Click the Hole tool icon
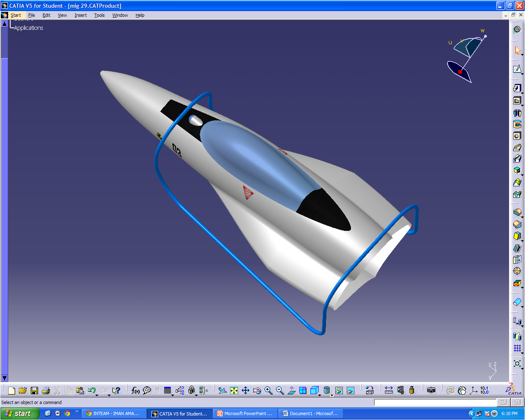 coord(517,136)
